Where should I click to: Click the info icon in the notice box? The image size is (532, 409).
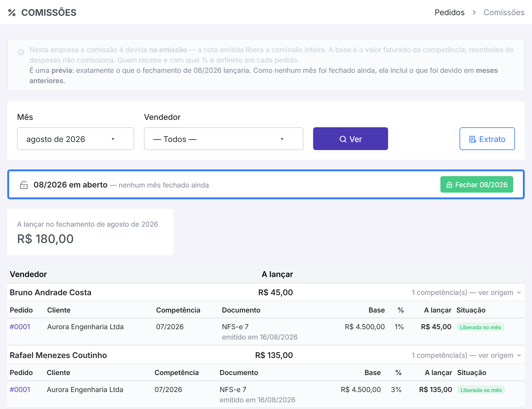pos(21,52)
